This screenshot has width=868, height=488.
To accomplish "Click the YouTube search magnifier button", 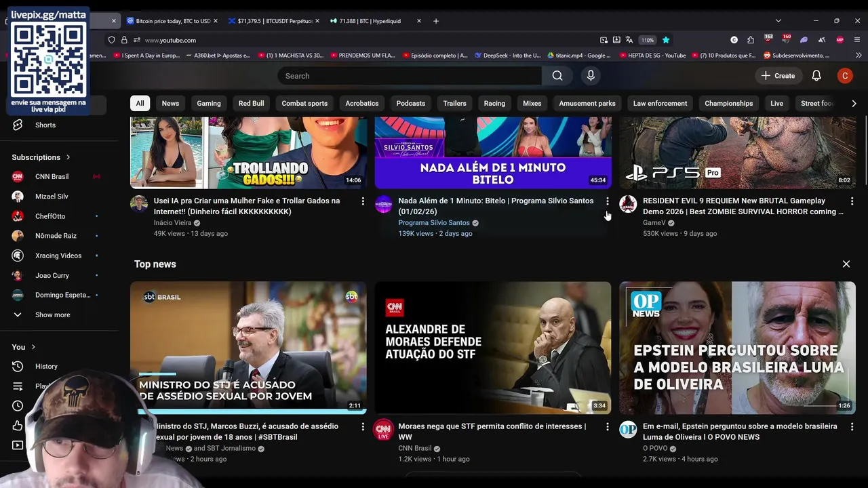I will coord(557,76).
